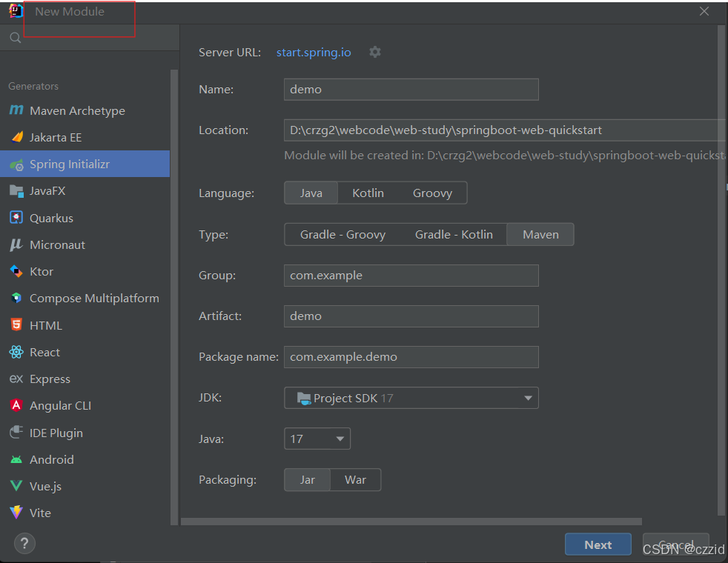Open server URL settings gear
This screenshot has width=728, height=563.
pos(375,52)
